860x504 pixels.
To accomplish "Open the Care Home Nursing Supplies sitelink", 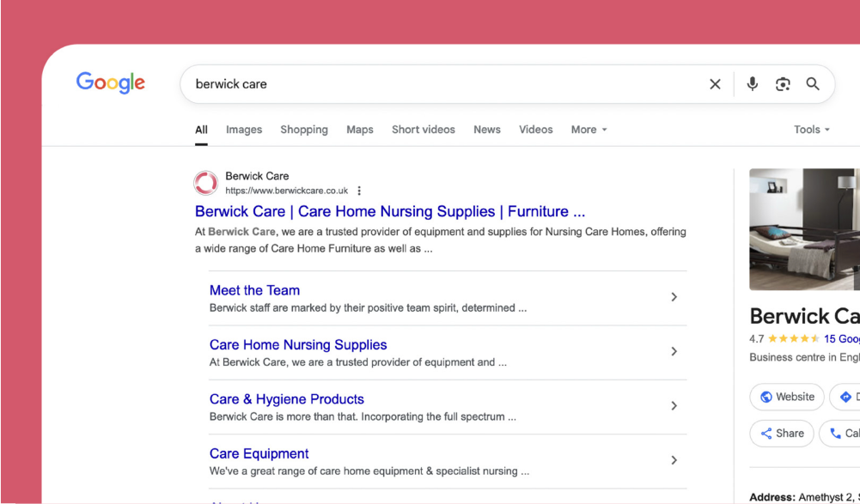I will coord(298,344).
